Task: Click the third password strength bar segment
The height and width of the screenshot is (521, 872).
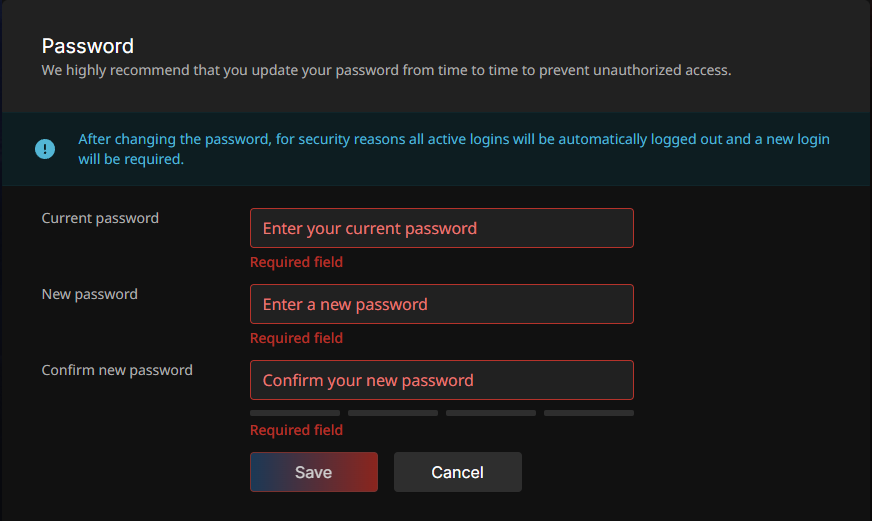Action: [491, 412]
